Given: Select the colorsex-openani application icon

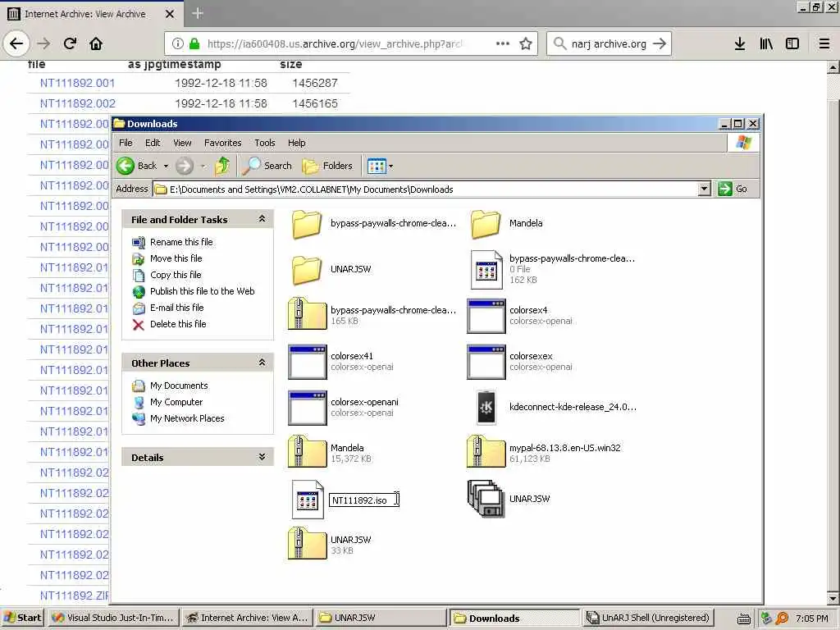Looking at the screenshot, I should [307, 408].
